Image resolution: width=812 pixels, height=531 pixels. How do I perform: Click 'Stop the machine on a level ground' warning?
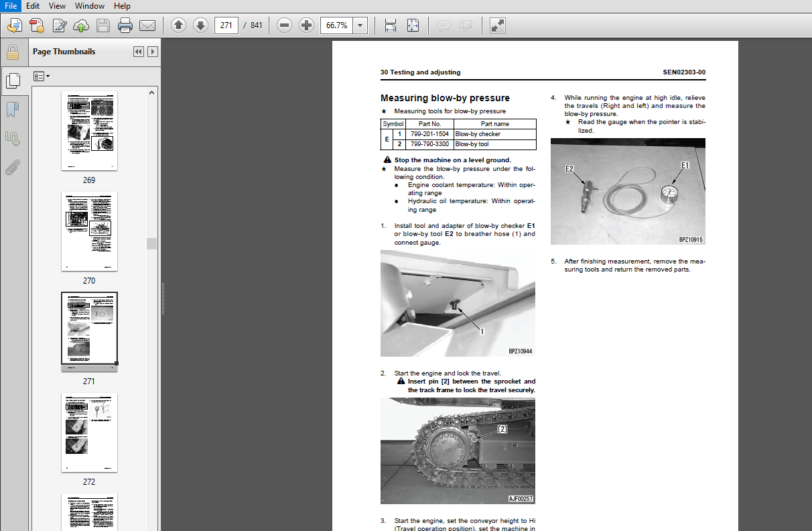tap(452, 160)
